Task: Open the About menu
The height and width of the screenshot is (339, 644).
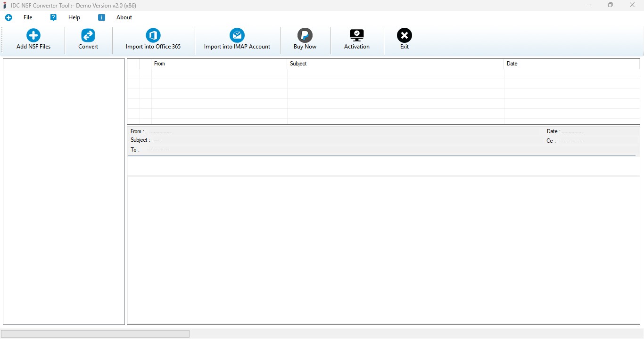Action: coord(124,17)
